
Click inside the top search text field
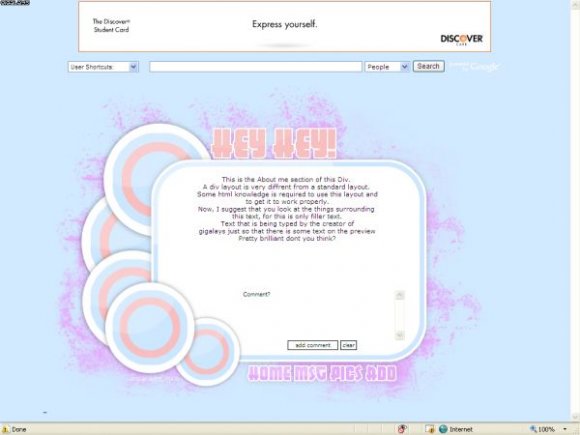click(256, 67)
